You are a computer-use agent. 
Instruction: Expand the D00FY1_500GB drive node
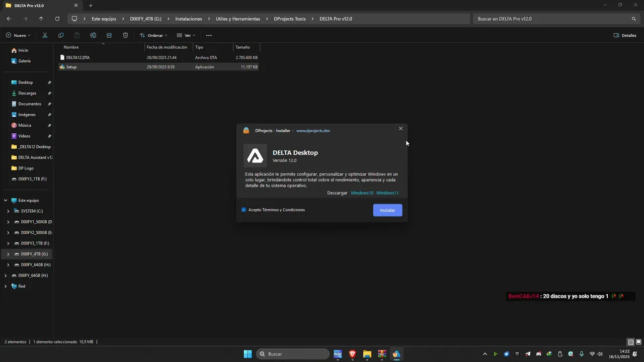coord(8,222)
